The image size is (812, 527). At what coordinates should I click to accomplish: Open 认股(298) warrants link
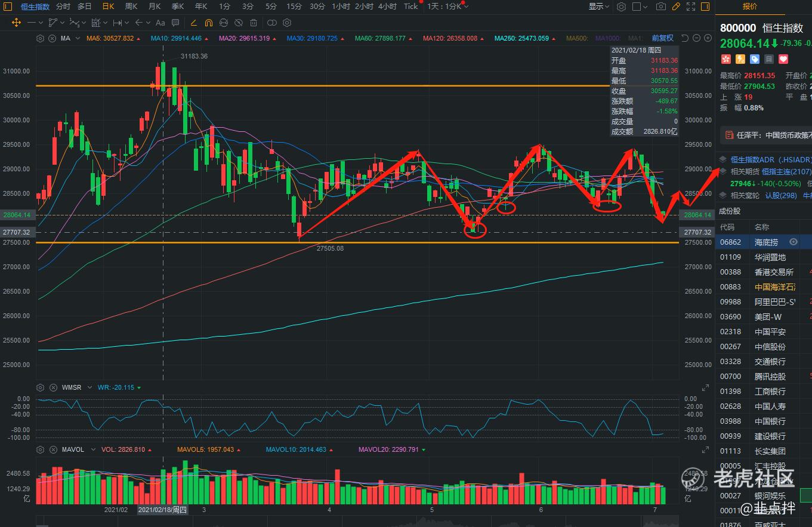781,196
